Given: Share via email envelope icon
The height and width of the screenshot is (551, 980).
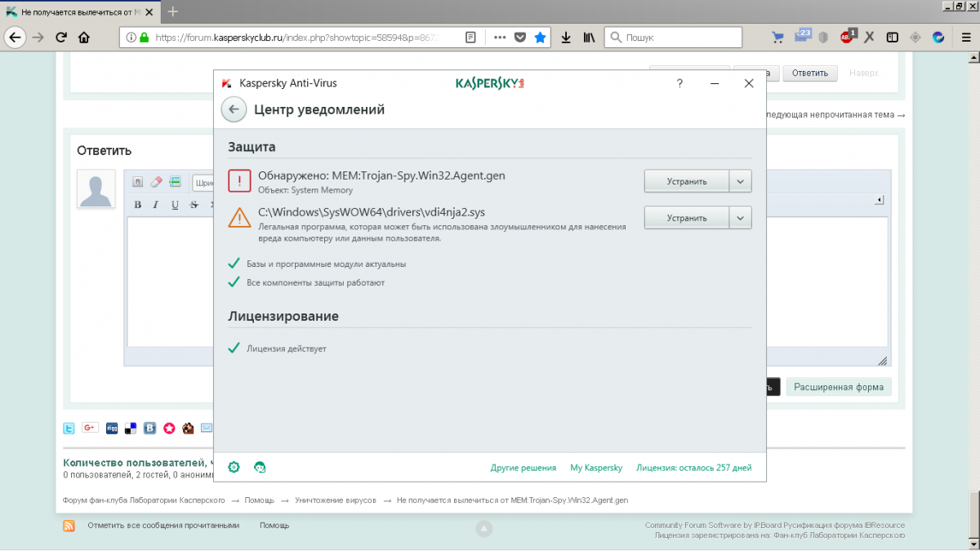Looking at the screenshot, I should (x=207, y=428).
